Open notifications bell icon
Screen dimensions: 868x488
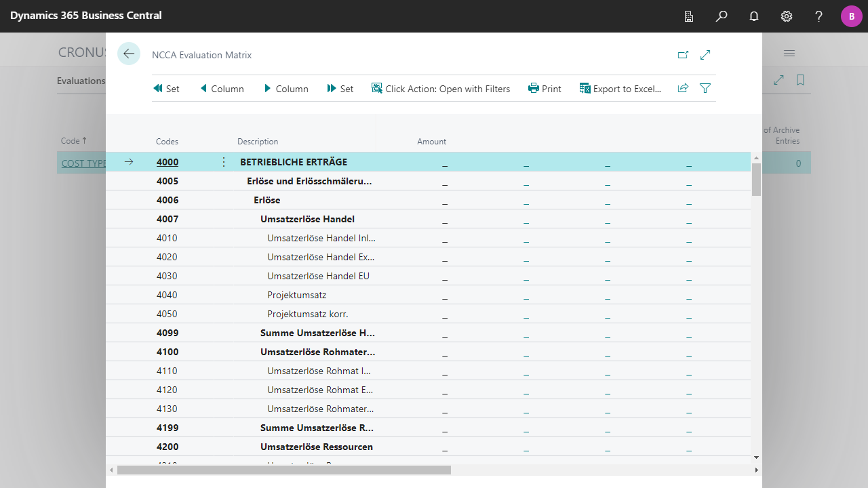(754, 16)
